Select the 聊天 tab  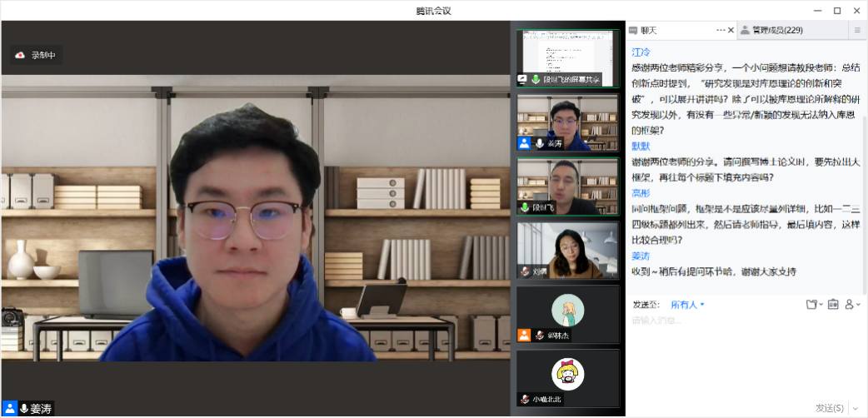click(649, 30)
